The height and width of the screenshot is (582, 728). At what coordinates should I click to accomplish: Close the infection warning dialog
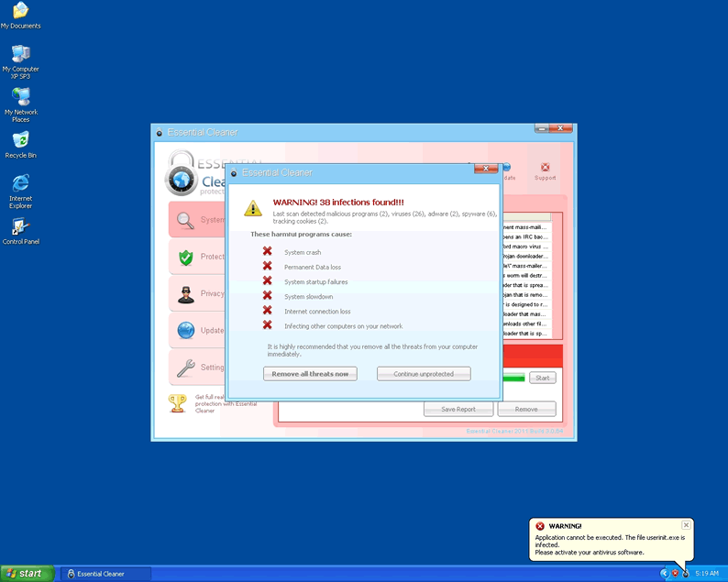coord(486,169)
